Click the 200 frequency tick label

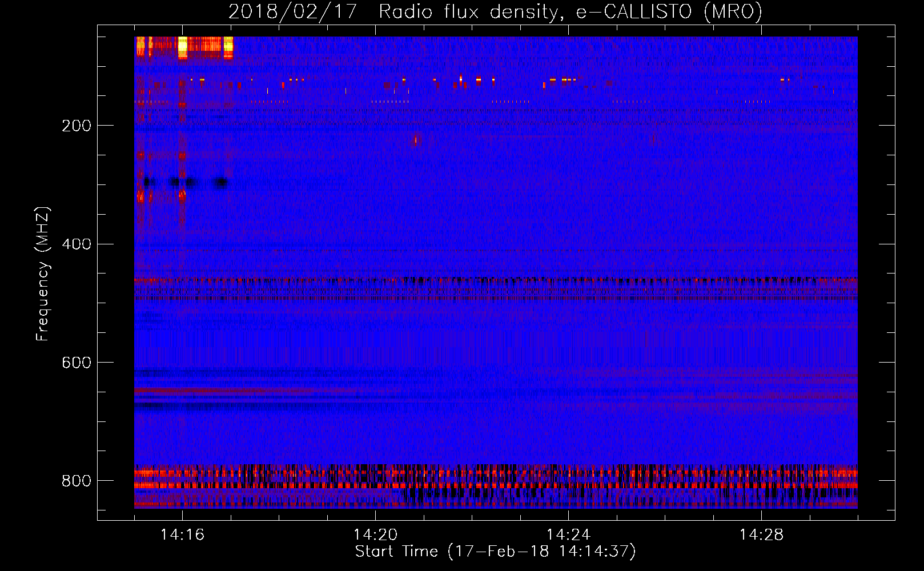[x=77, y=126]
